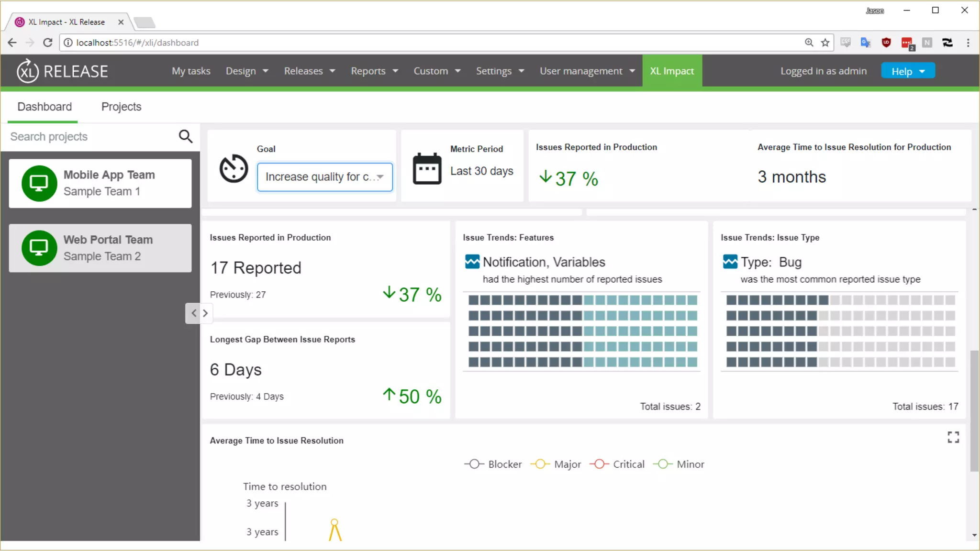Go to My tasks
This screenshot has height=551, width=980.
point(191,71)
